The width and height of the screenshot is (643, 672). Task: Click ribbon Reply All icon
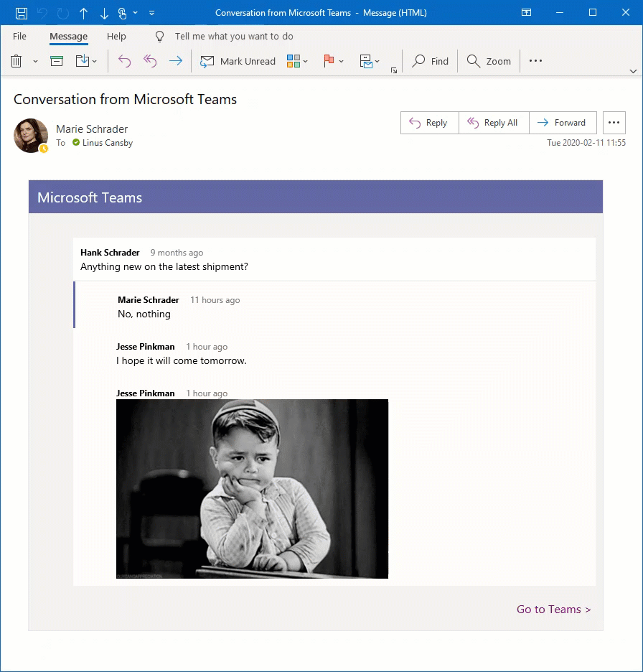click(x=150, y=61)
